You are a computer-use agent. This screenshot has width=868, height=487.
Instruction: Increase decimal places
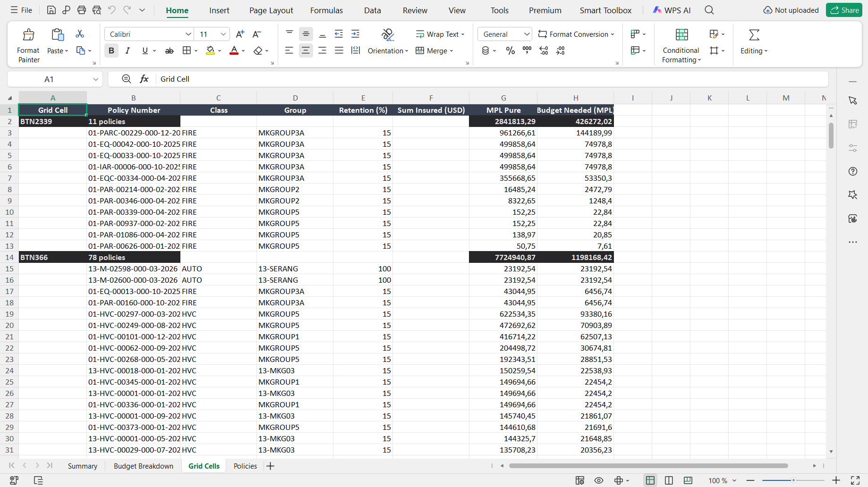pyautogui.click(x=544, y=50)
